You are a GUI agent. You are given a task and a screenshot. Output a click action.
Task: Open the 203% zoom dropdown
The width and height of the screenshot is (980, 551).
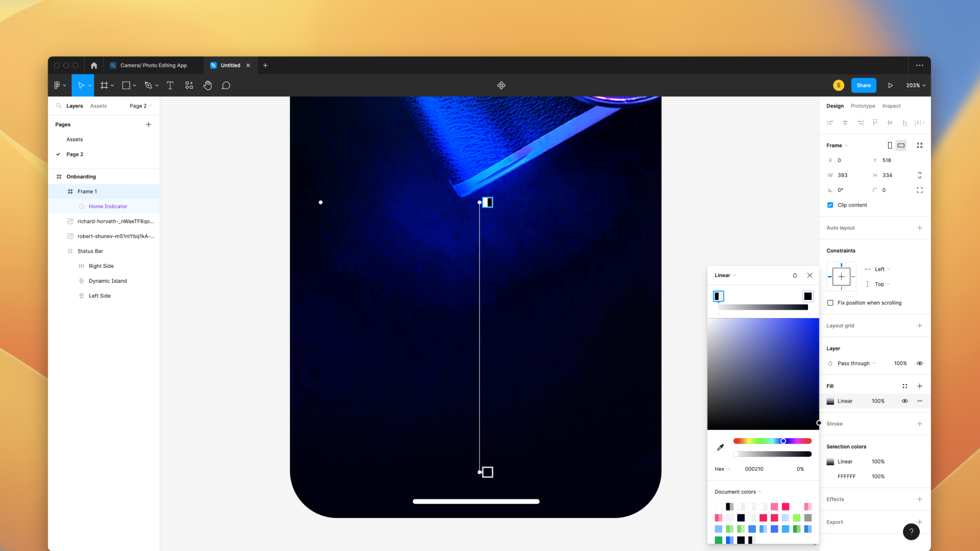(916, 85)
